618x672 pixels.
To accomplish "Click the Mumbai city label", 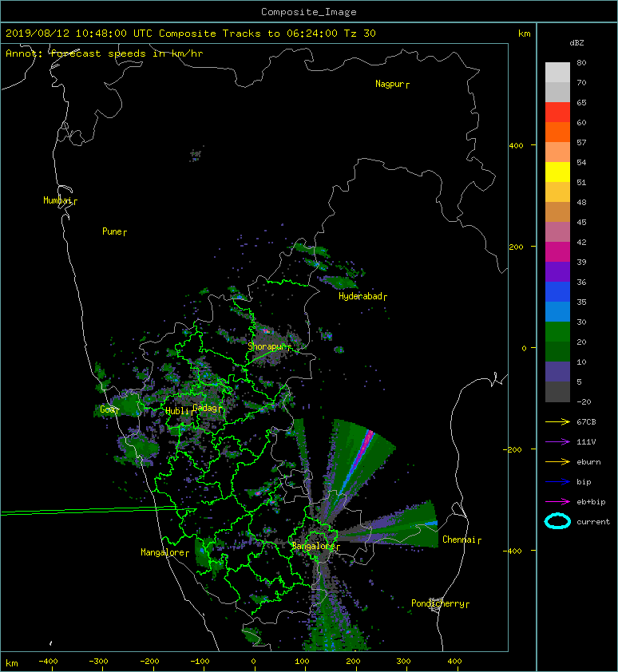I will tap(57, 200).
